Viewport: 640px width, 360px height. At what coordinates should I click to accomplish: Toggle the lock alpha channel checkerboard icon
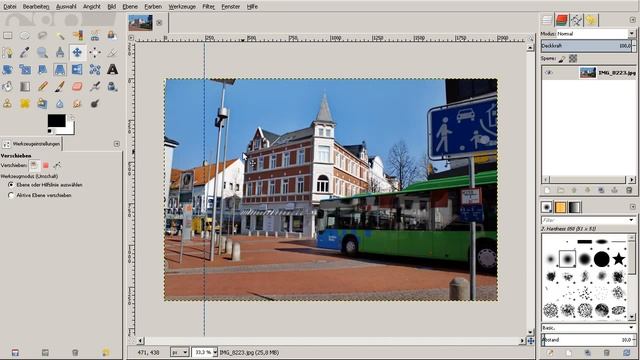[573, 59]
